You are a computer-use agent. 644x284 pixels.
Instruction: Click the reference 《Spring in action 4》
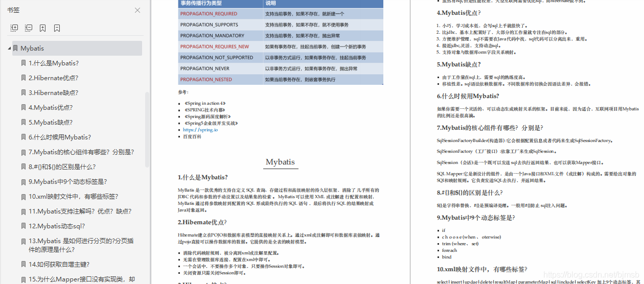pos(204,103)
